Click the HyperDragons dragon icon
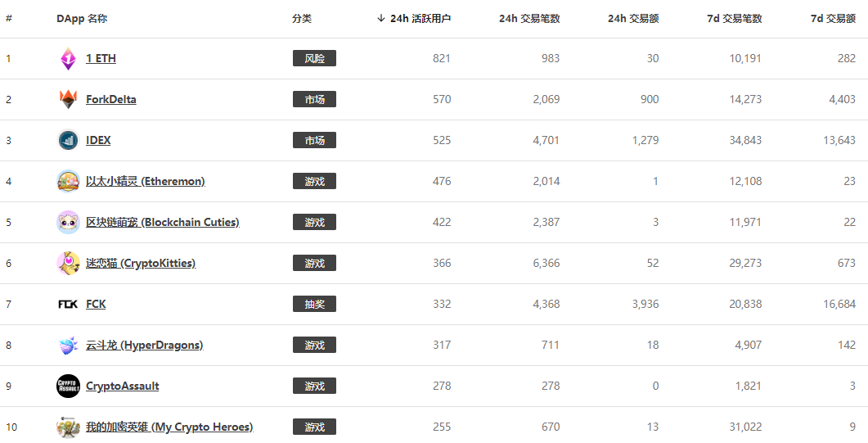 68,345
